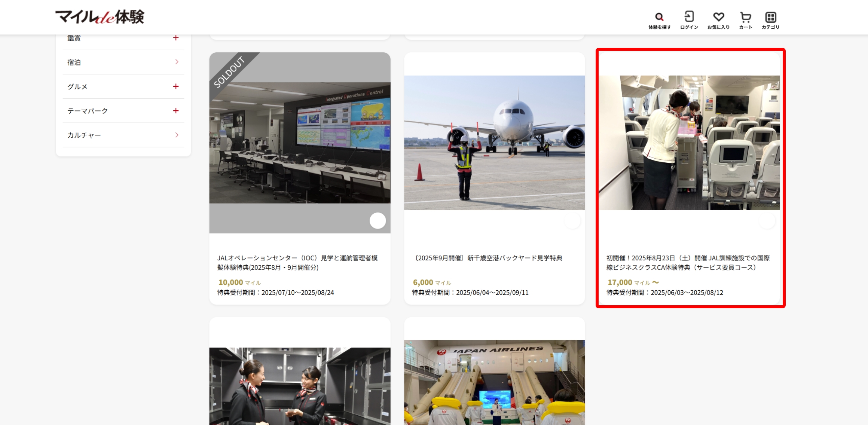Open the cabin attendant cart photo thumbnail
868x425 pixels.
coord(689,143)
